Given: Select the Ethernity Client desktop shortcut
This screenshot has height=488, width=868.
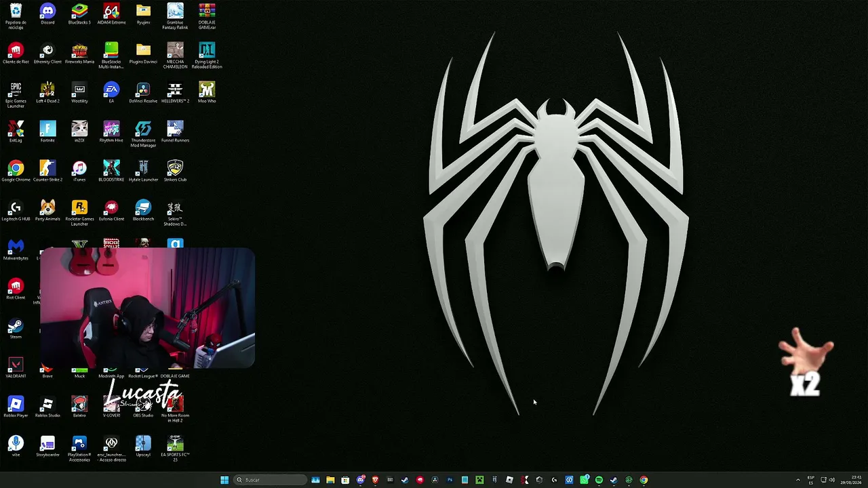Looking at the screenshot, I should (x=47, y=54).
